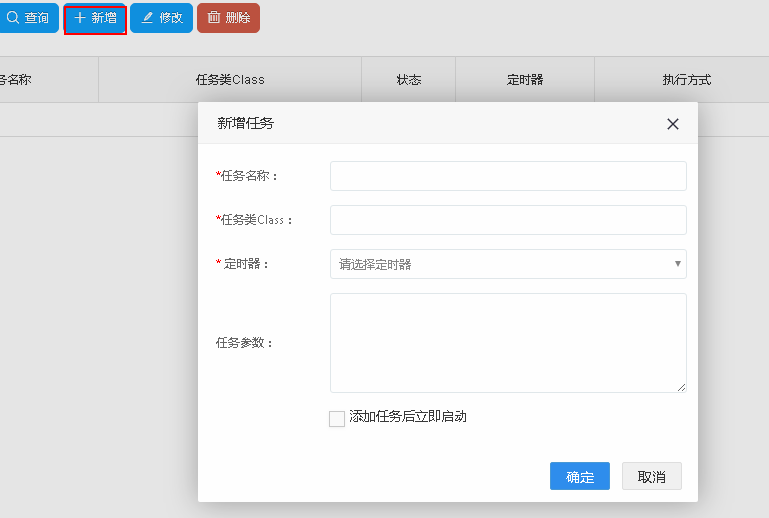This screenshot has width=769, height=518.
Task: Select the 任务参数 text area
Action: coord(508,343)
